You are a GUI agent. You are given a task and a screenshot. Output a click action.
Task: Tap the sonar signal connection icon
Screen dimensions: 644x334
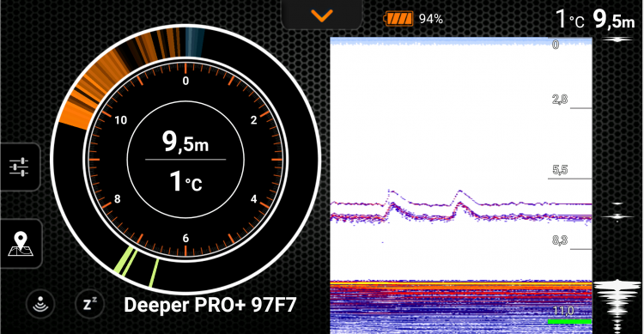(x=40, y=305)
